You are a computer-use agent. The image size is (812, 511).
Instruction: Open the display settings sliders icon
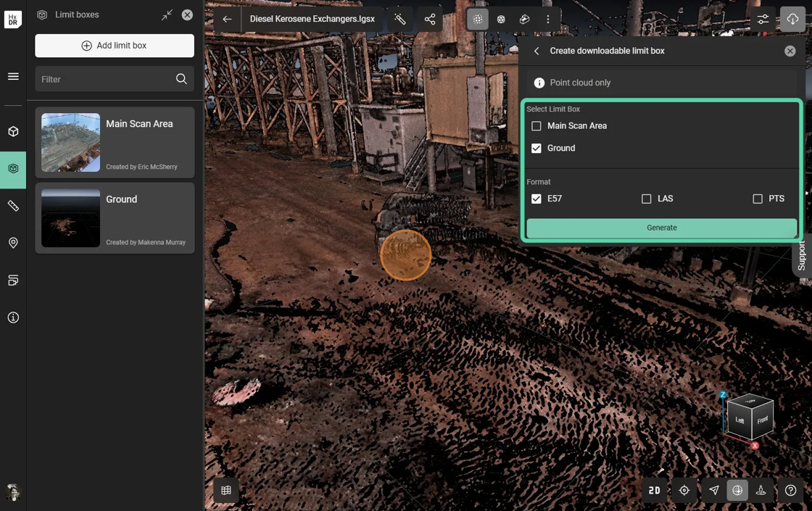(763, 20)
